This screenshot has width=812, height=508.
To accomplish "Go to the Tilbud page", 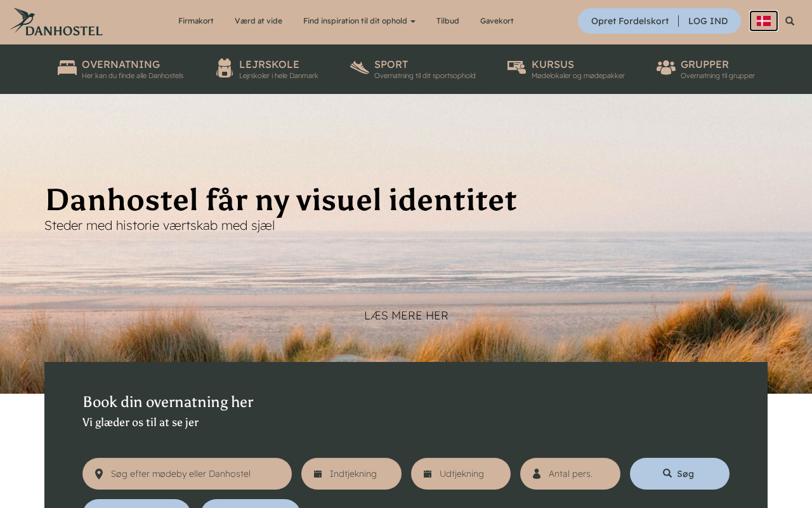I will pos(448,21).
